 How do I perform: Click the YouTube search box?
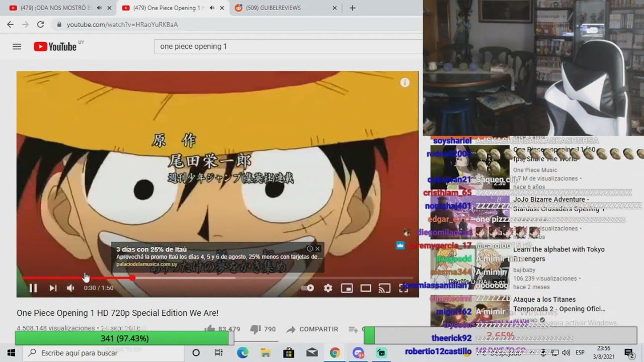point(288,46)
